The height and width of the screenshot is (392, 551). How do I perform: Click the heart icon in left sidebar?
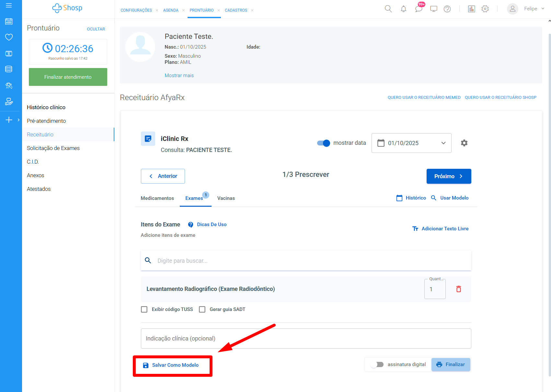pyautogui.click(x=9, y=37)
